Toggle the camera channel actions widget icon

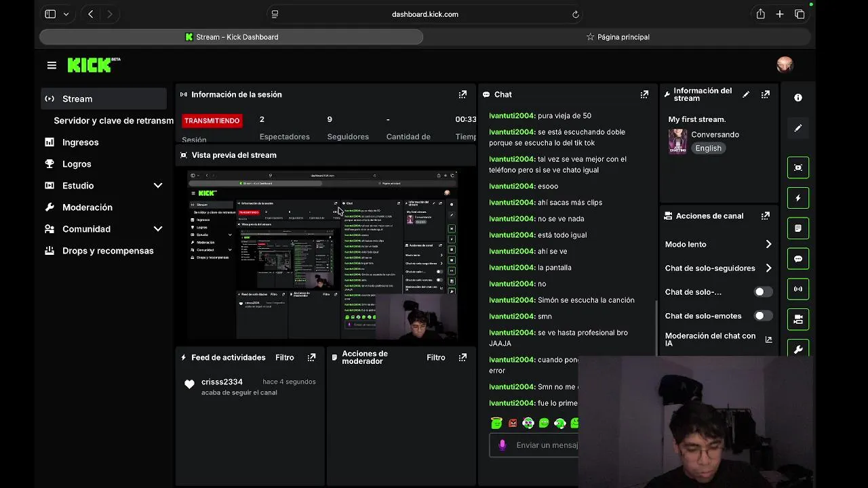tap(798, 320)
